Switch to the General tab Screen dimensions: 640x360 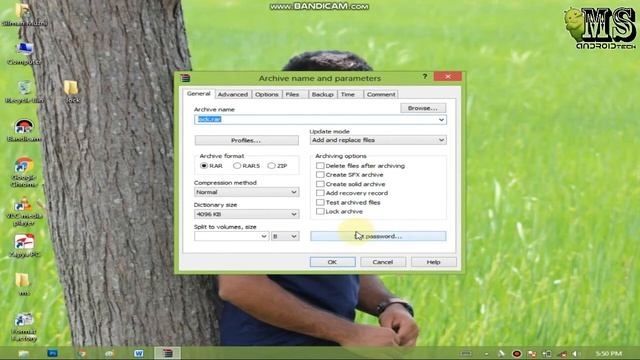pyautogui.click(x=198, y=93)
